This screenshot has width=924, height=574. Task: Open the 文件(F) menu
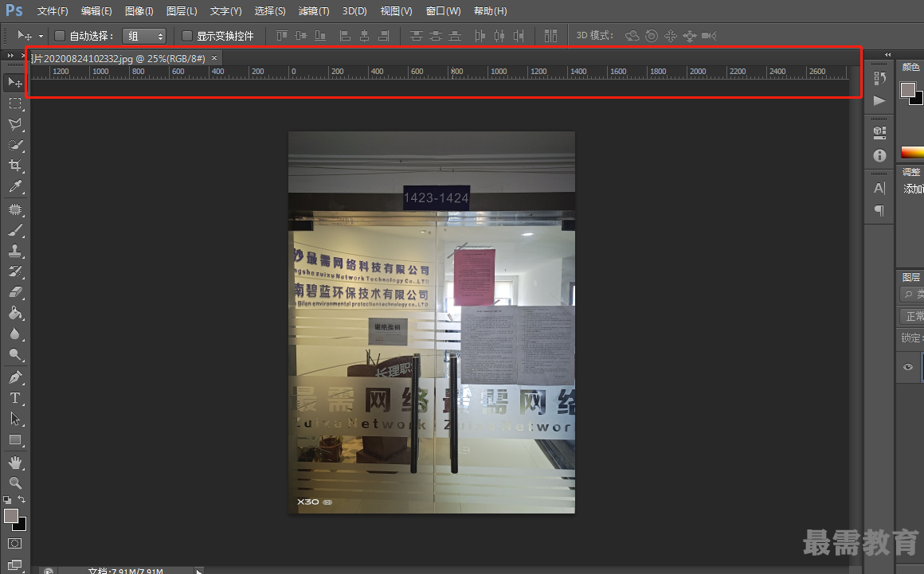(x=53, y=11)
